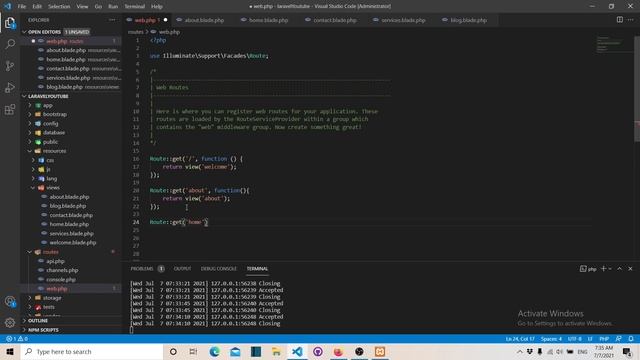Viewport: 640px width, 360px height.
Task: Click the Type here to search box
Action: pos(92,351)
